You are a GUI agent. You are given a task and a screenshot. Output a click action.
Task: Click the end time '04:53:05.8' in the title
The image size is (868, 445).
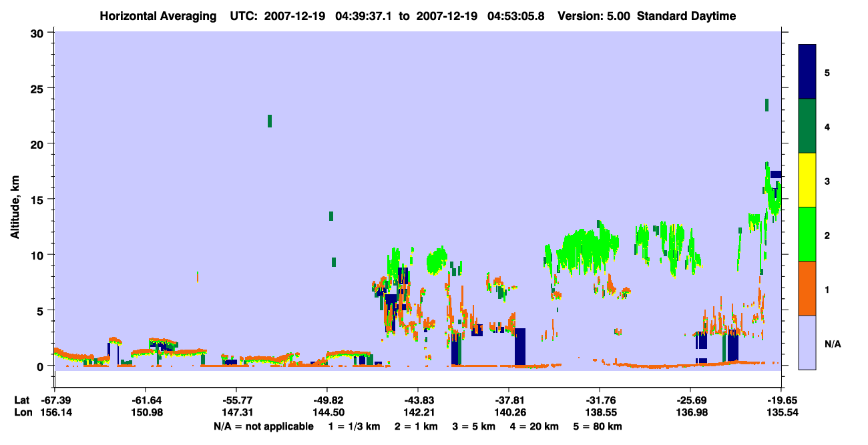(517, 16)
